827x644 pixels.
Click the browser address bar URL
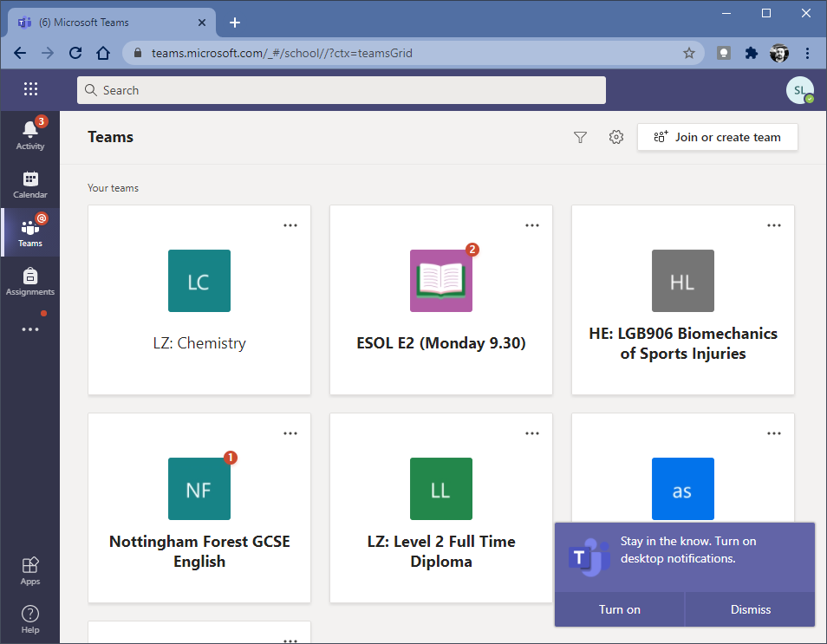(x=282, y=53)
